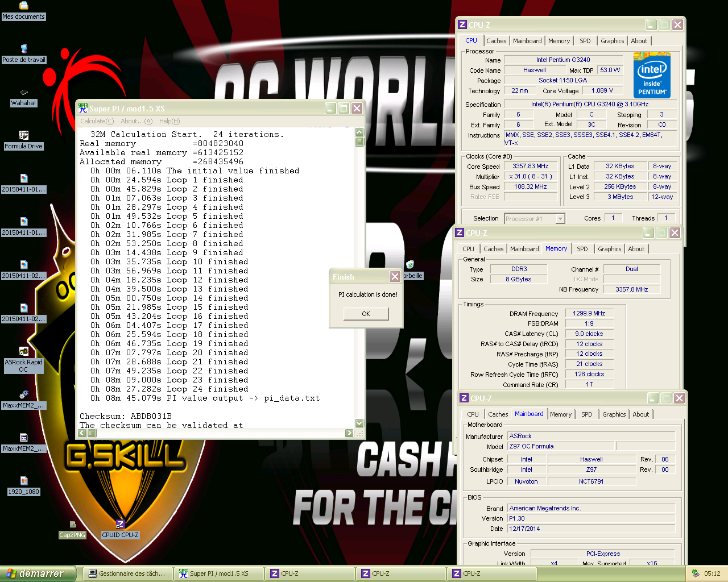Click Super PI vertical scrollbar up arrow
728x582 pixels.
tap(359, 132)
